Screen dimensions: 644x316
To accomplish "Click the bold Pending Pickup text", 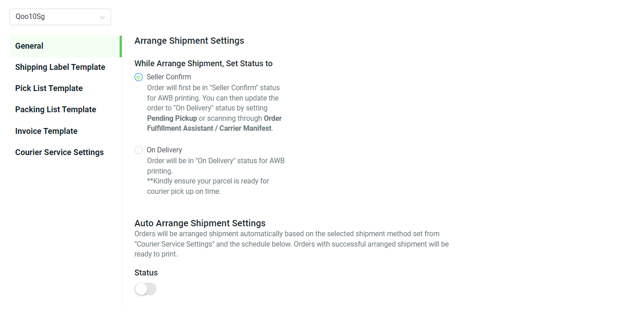I will pyautogui.click(x=172, y=118).
